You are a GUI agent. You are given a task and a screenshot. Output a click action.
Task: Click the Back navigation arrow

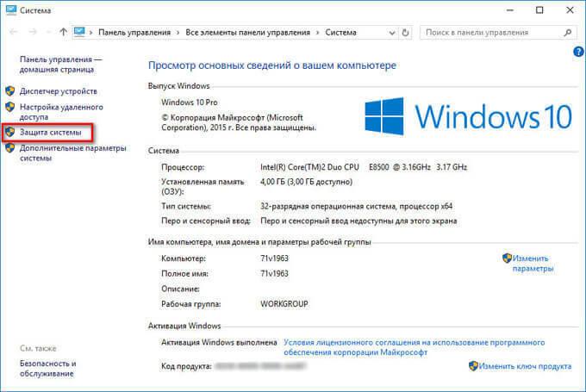click(14, 32)
